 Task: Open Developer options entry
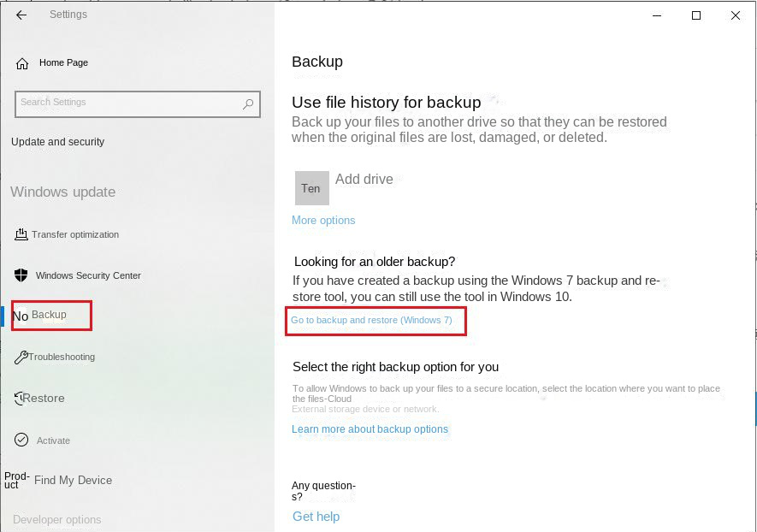tap(56, 519)
